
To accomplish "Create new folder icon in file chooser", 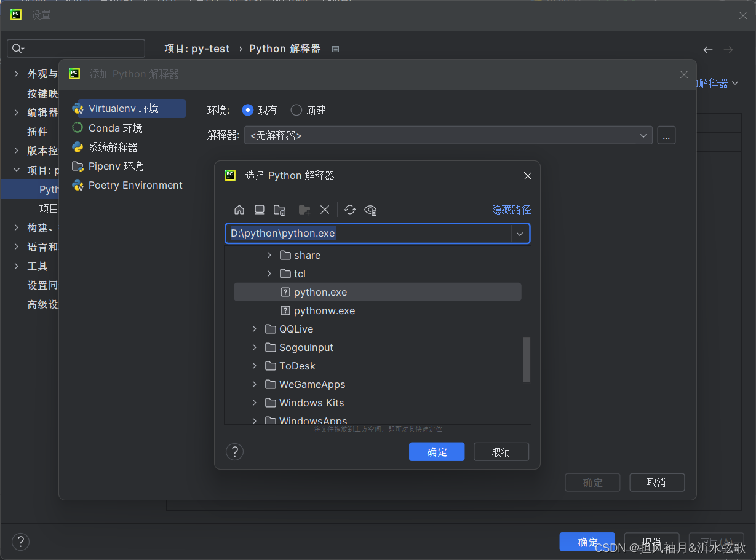I will point(304,210).
